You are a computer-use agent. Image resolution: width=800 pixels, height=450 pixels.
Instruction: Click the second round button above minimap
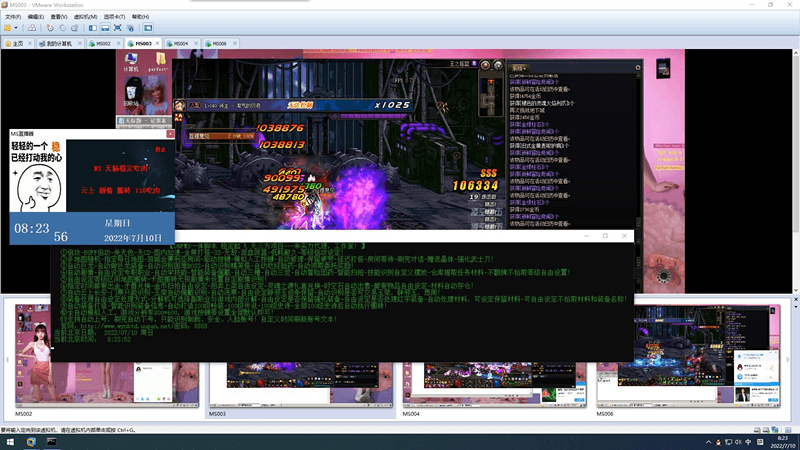(498, 65)
